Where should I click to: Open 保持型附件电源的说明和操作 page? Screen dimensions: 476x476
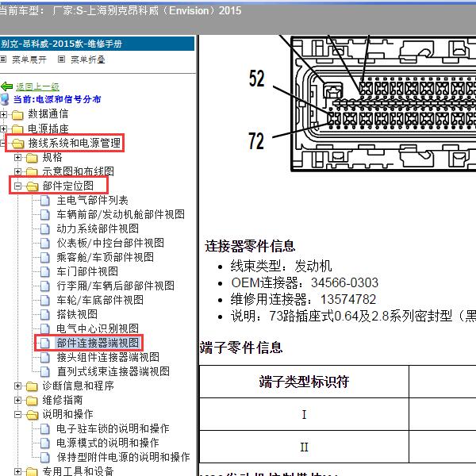tap(123, 457)
